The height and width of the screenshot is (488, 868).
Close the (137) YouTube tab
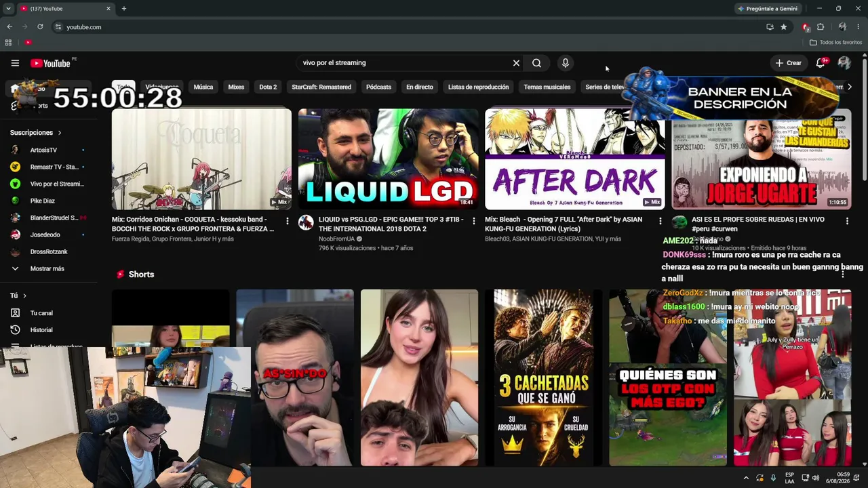tap(108, 9)
